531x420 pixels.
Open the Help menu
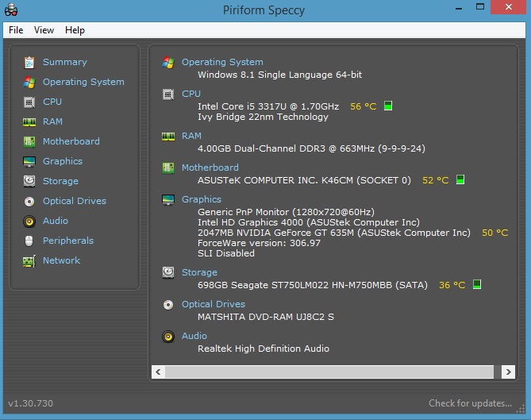pyautogui.click(x=75, y=30)
